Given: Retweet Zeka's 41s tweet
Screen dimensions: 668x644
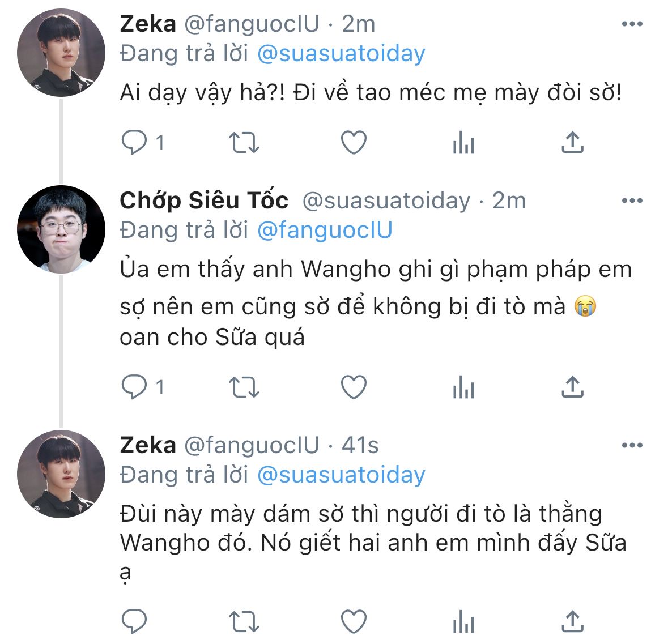Looking at the screenshot, I should point(244,621).
